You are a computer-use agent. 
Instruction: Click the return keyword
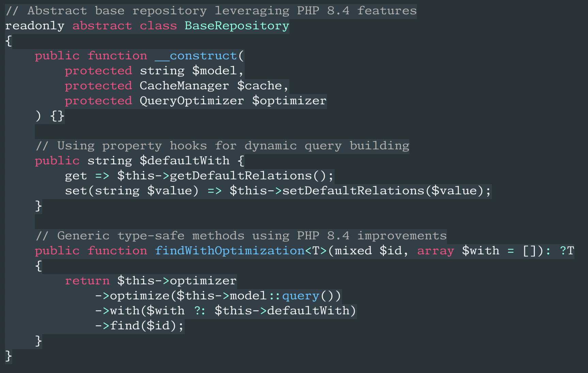point(87,281)
